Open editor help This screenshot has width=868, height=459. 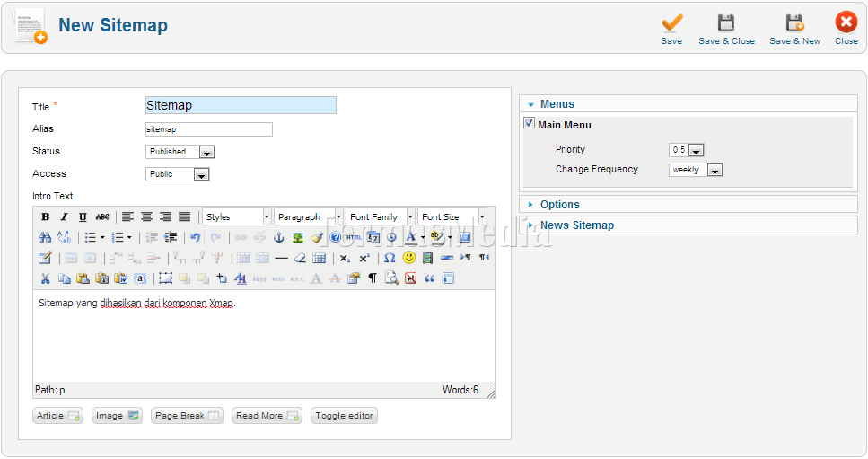(x=336, y=237)
